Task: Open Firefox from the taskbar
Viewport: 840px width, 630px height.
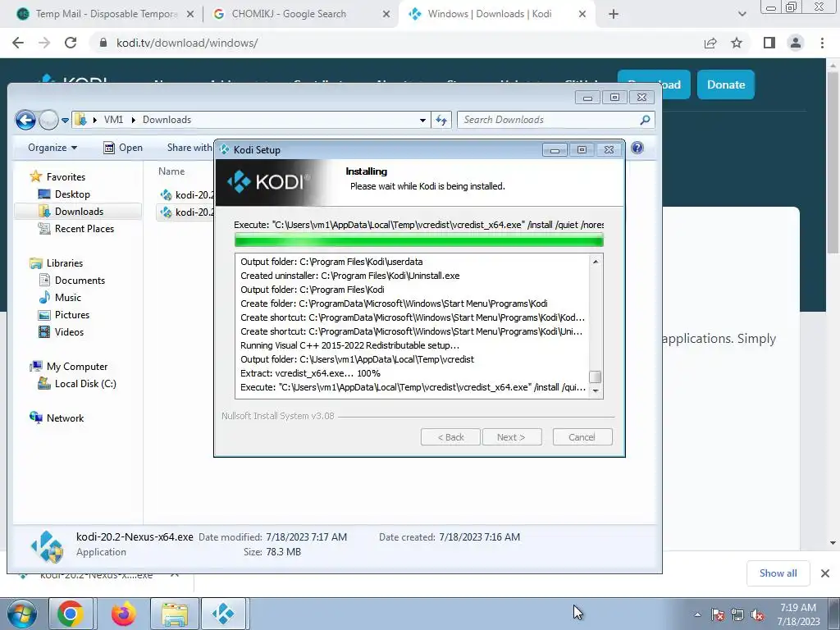Action: (124, 614)
